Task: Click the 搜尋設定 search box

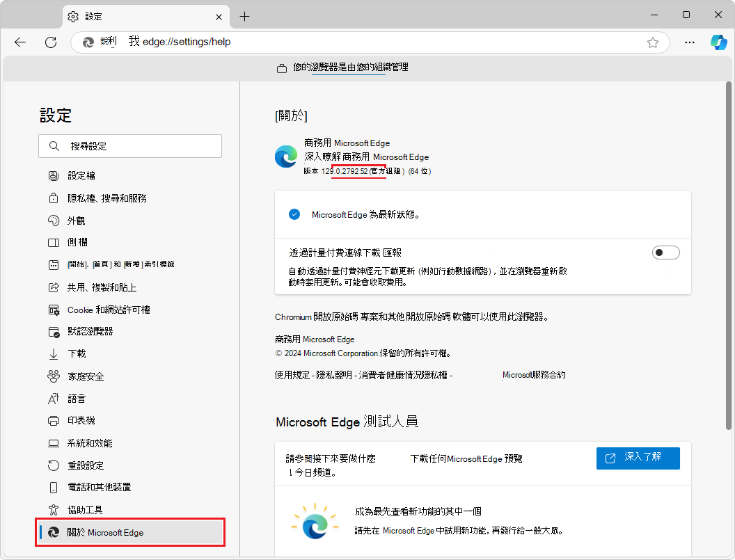Action: [129, 146]
